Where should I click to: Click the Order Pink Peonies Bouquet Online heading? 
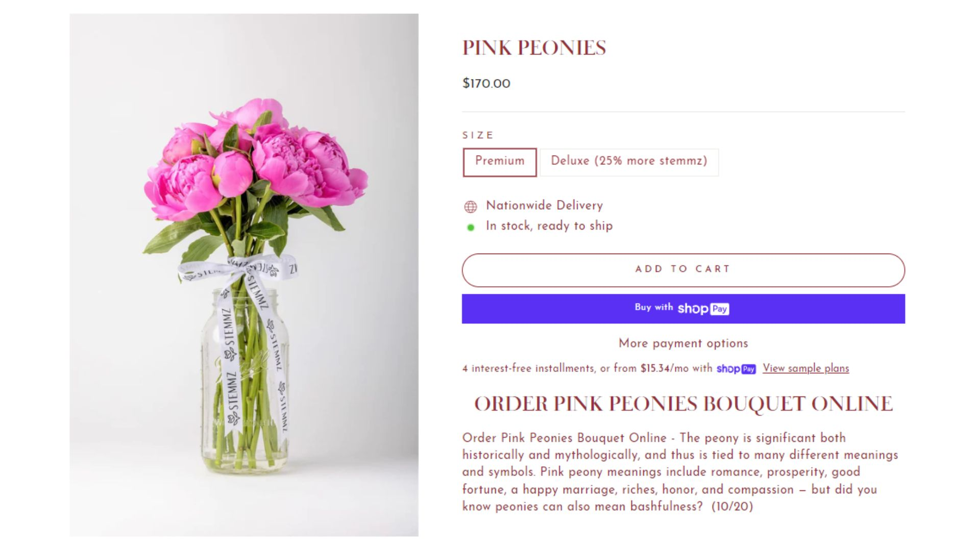pos(683,404)
